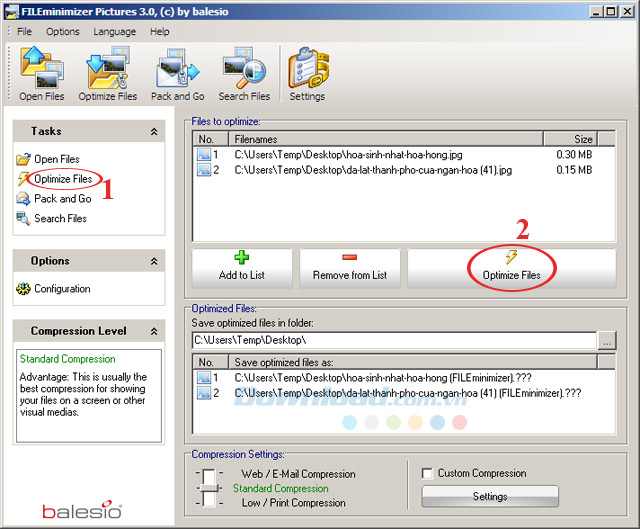This screenshot has width=640, height=529.
Task: Open the Language menu
Action: [x=114, y=31]
